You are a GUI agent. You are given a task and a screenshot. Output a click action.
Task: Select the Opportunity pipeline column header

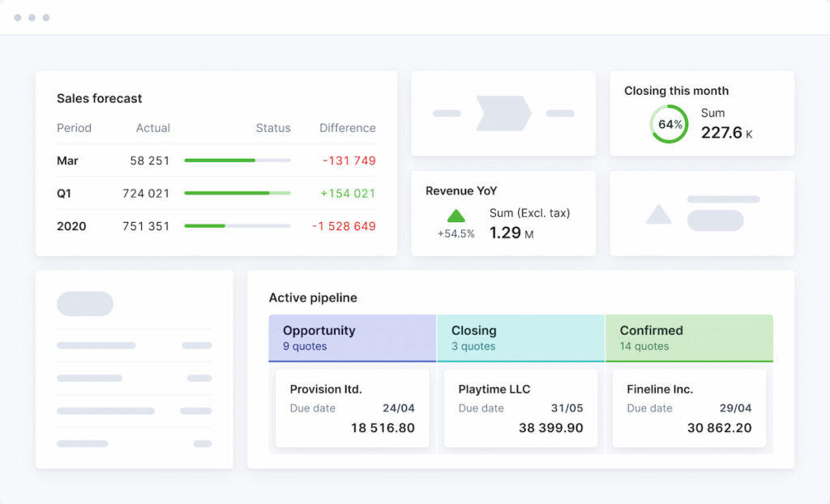coord(352,337)
